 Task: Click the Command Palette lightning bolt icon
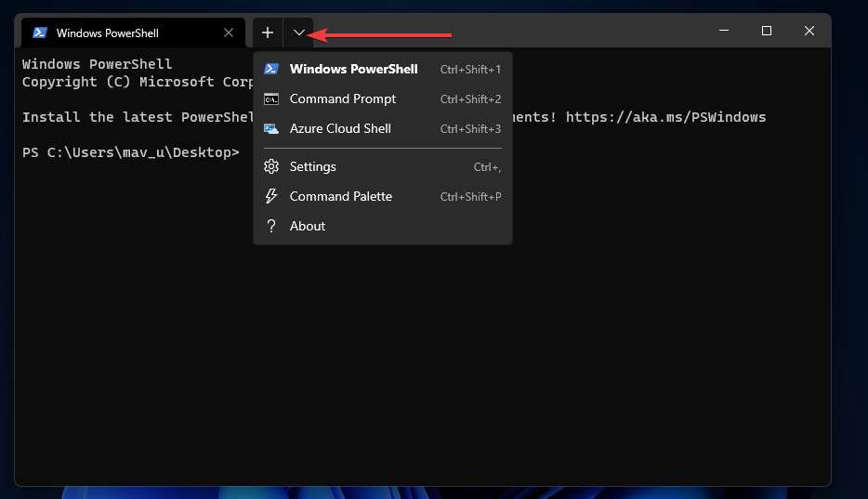point(271,196)
